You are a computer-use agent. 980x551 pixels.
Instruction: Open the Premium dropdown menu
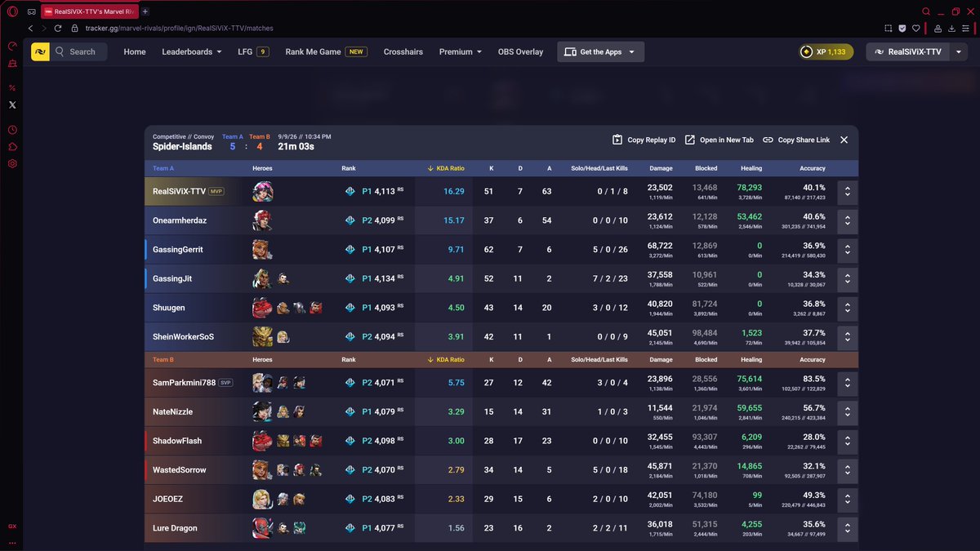tap(461, 51)
